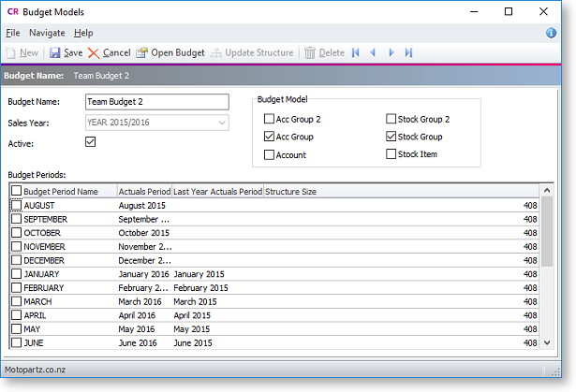Click the 'October 2015' actuals cell

(143, 233)
